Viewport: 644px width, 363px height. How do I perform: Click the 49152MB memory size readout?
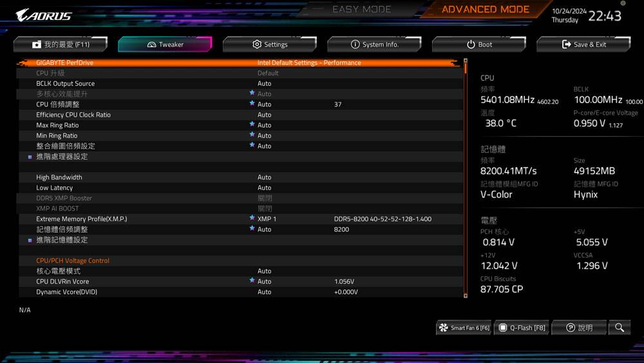[x=594, y=171]
